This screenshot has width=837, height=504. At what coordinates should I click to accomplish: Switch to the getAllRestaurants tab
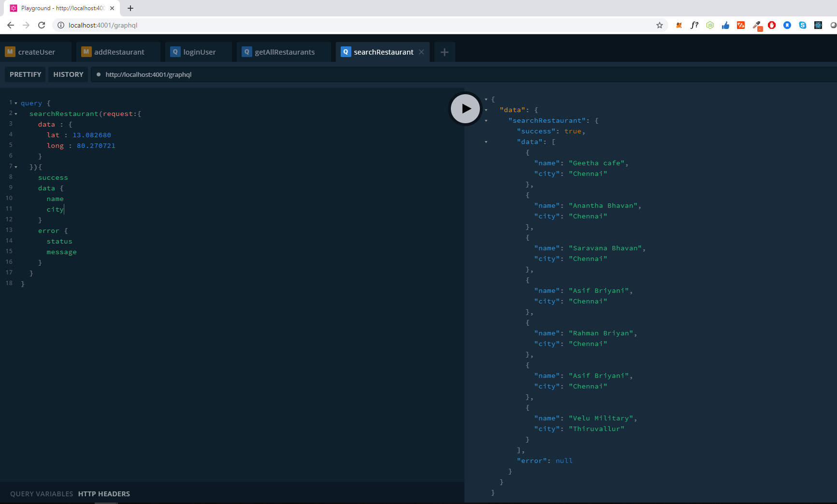[x=284, y=52]
